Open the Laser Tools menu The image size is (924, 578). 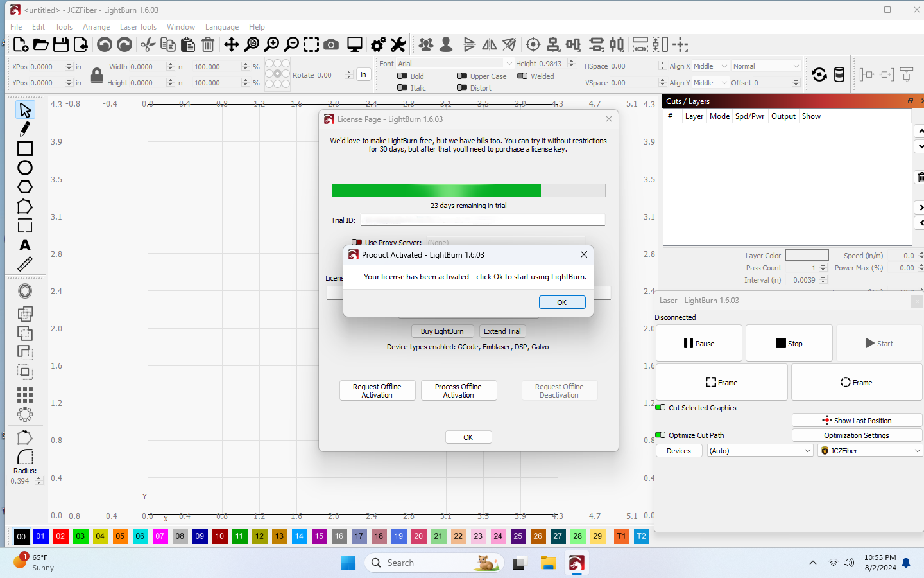[138, 27]
